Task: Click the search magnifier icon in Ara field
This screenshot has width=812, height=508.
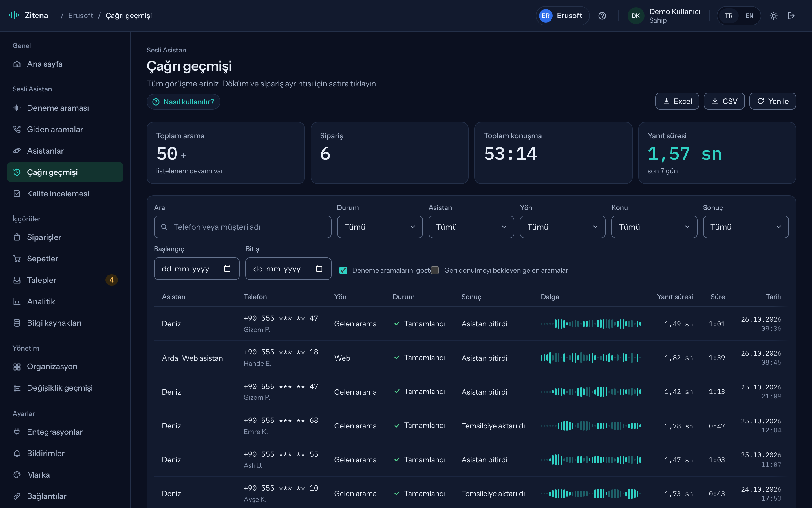Action: tap(164, 227)
